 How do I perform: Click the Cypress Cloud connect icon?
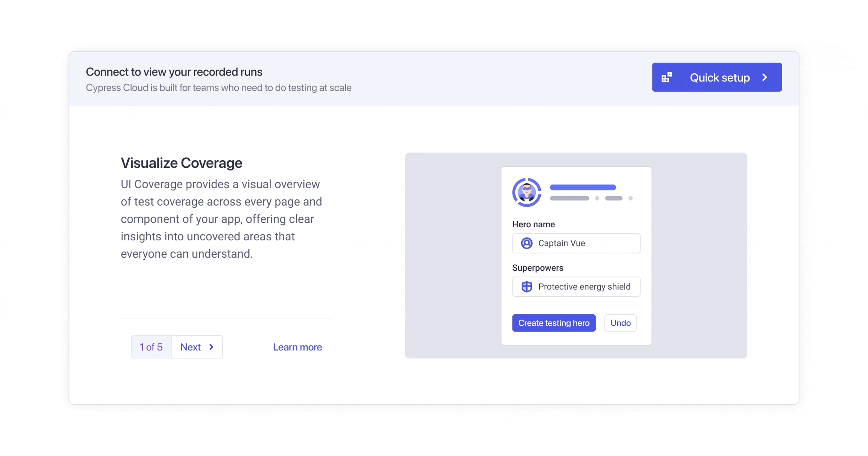pos(666,77)
